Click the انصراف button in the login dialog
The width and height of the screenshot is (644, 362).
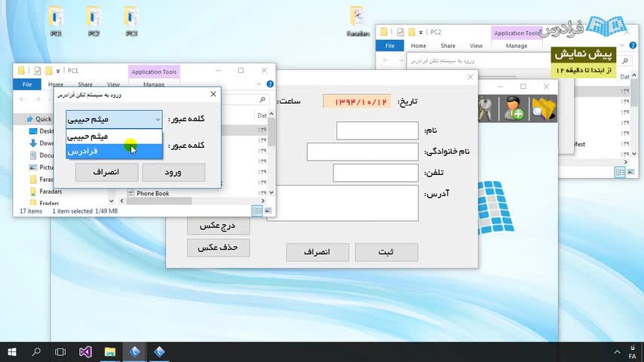106,172
